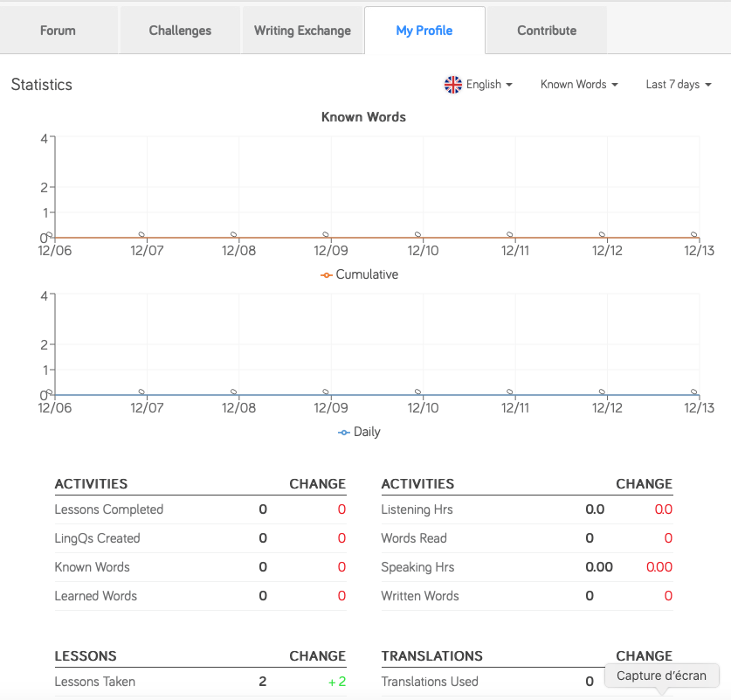Go to the Writing Exchange tab

point(302,31)
